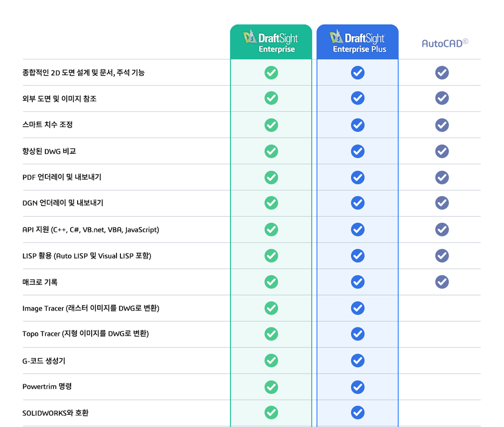
Task: Select the API 지원 (C++, C#, VB.net) label
Action: pyautogui.click(x=91, y=229)
